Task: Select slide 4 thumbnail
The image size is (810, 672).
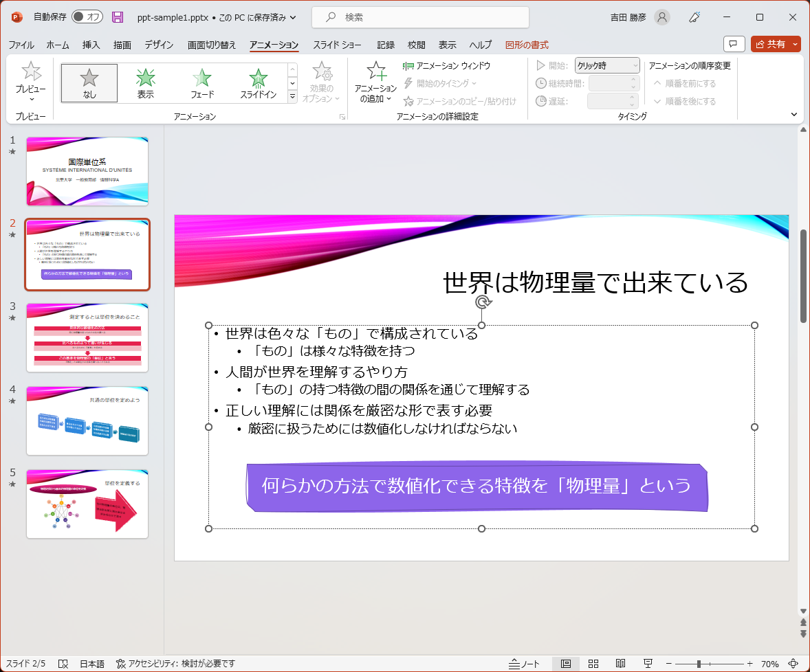Action: [x=87, y=421]
